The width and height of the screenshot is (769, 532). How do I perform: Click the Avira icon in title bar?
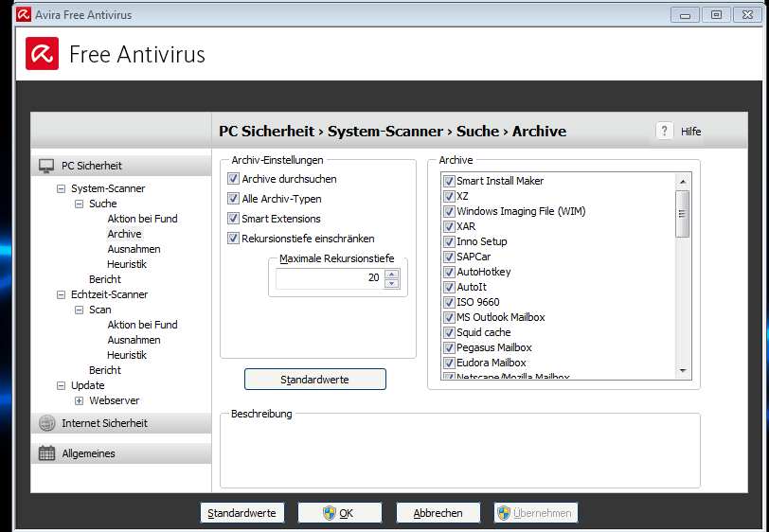tap(23, 14)
